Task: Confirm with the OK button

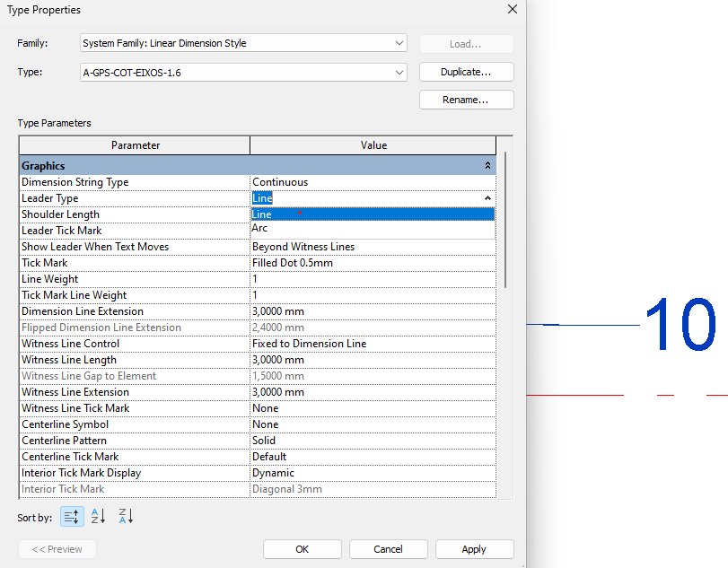Action: pyautogui.click(x=303, y=549)
